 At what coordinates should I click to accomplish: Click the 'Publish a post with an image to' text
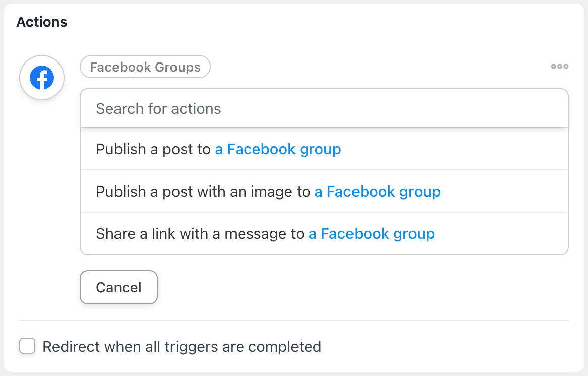[x=203, y=192]
